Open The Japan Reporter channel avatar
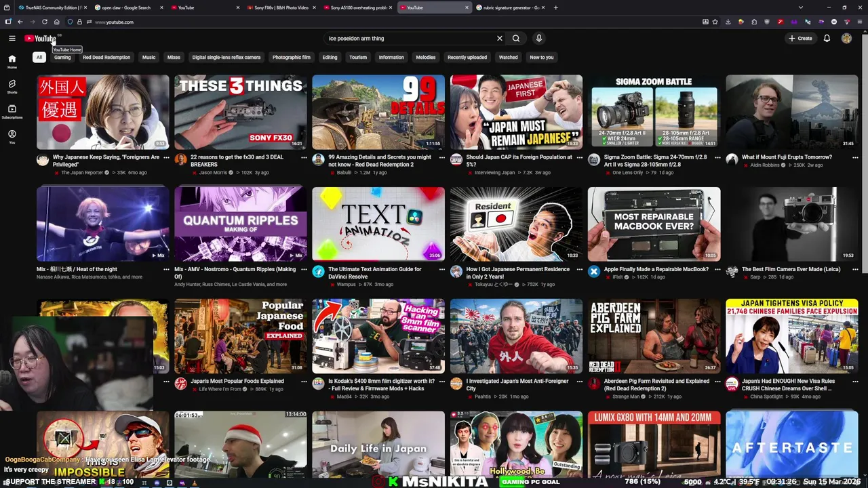The height and width of the screenshot is (488, 868). (43, 160)
